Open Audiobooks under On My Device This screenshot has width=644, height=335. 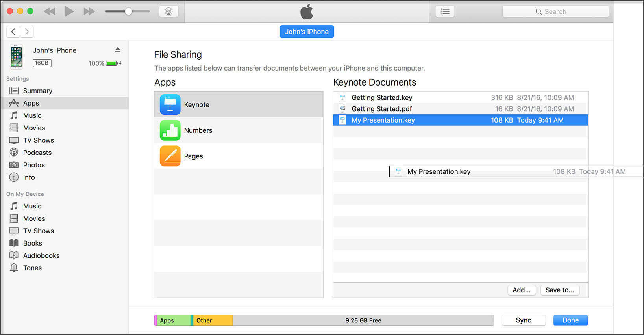(65, 255)
